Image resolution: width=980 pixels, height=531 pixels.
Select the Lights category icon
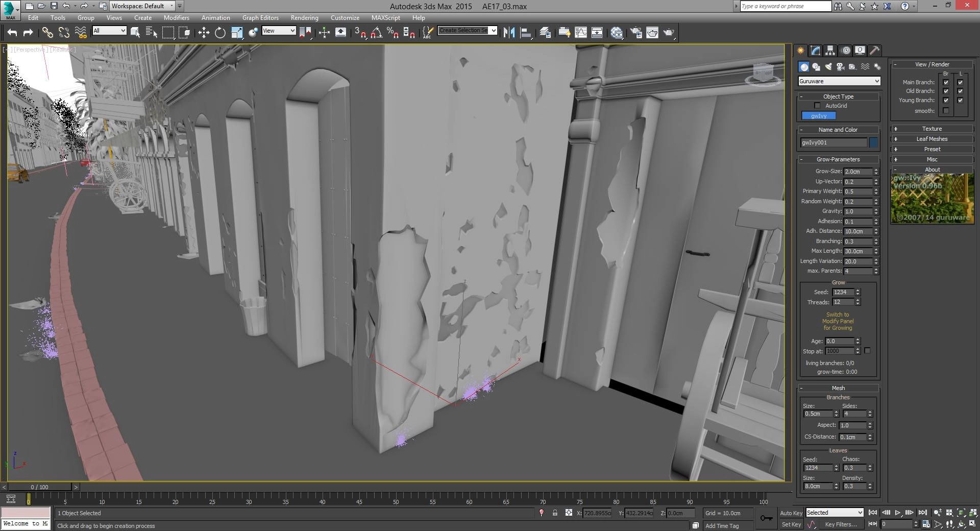coord(828,67)
